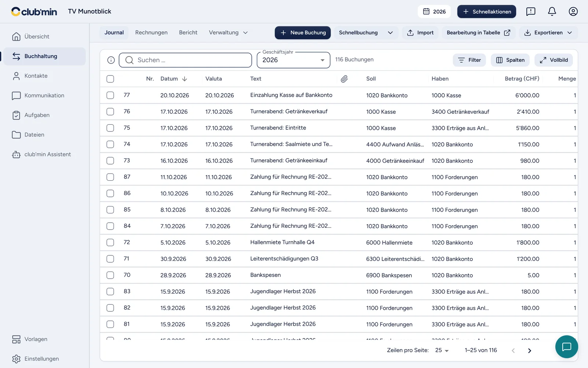Click the attachment paperclip column header
The image size is (588, 368).
click(344, 79)
